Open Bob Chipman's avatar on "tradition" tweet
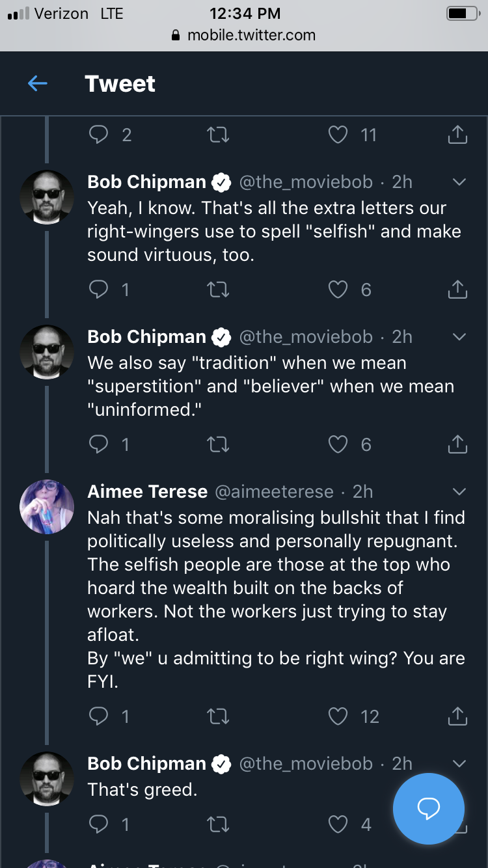This screenshot has height=868, width=488. click(47, 352)
